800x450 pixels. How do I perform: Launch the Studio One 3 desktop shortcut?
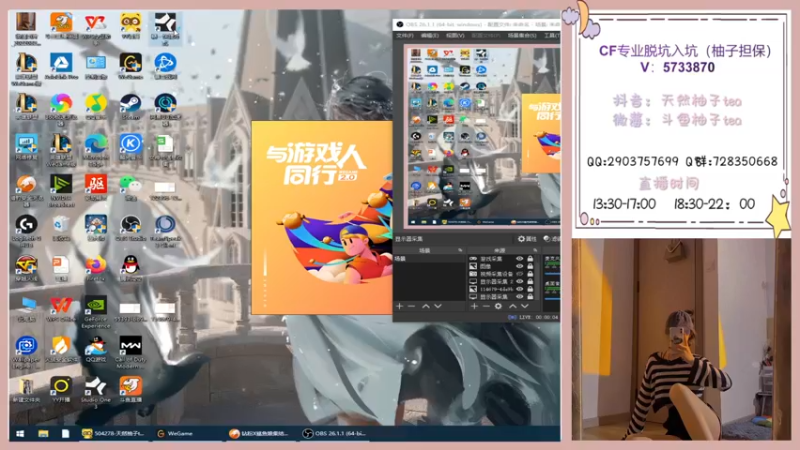(x=96, y=391)
